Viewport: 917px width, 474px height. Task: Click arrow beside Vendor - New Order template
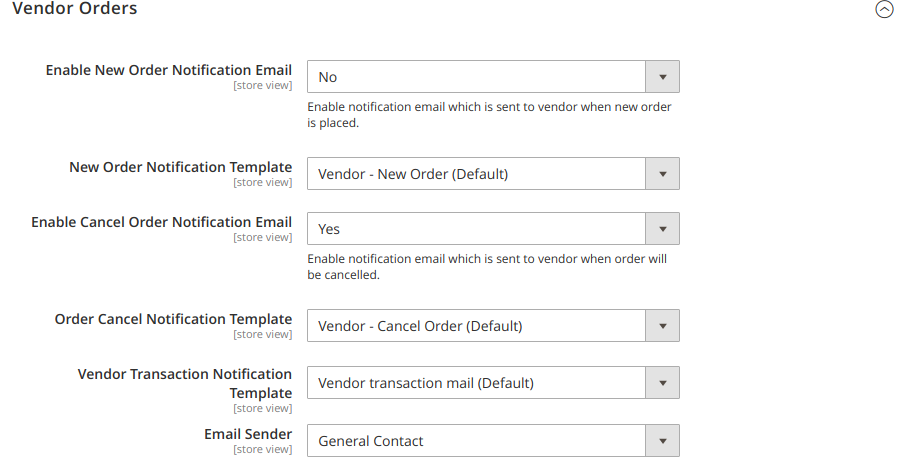point(661,174)
